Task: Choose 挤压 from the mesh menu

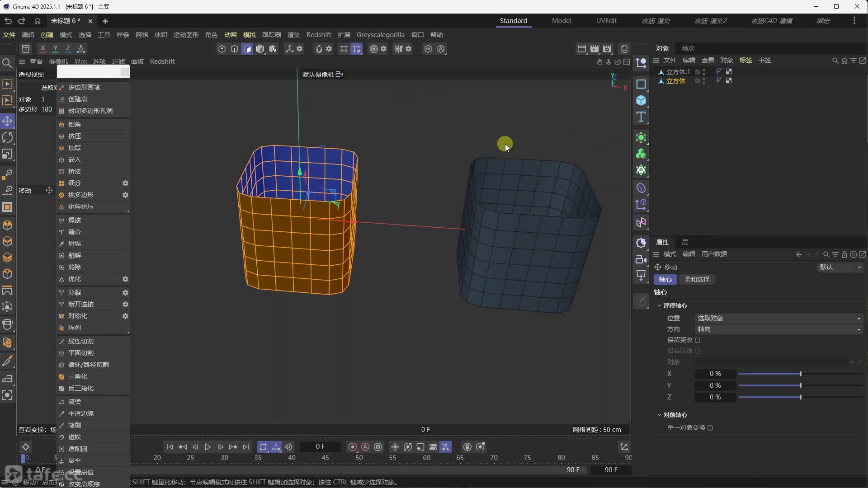Action: coord(93,136)
